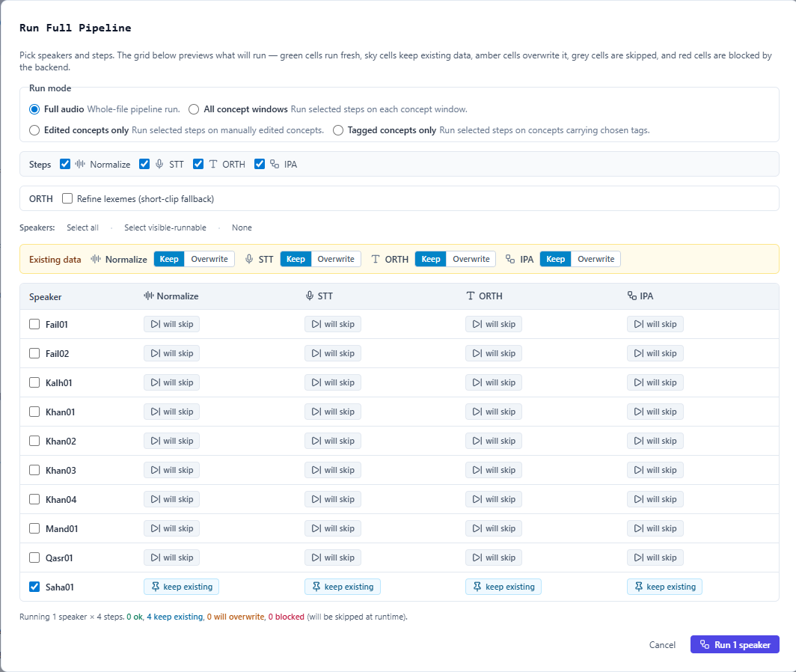Check the Fail01 speaker checkbox
The width and height of the screenshot is (796, 672).
tap(34, 324)
